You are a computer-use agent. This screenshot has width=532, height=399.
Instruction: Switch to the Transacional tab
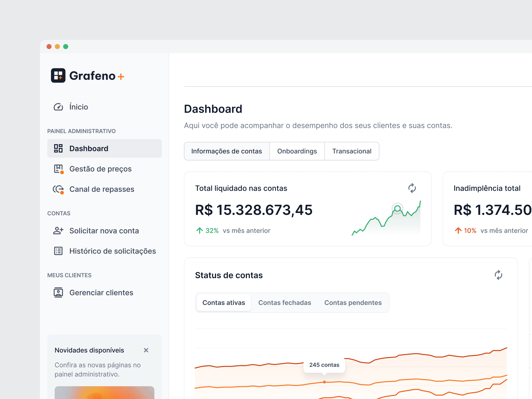(x=352, y=151)
